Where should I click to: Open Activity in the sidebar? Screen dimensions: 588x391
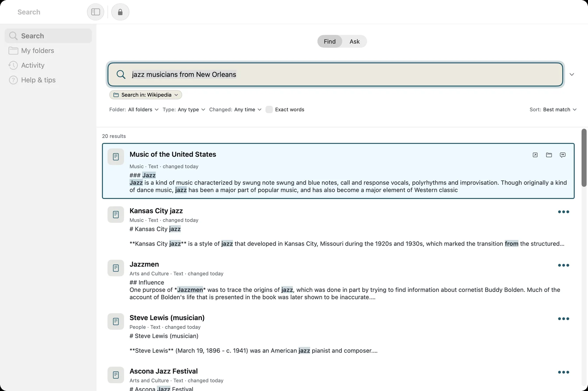click(x=48, y=65)
